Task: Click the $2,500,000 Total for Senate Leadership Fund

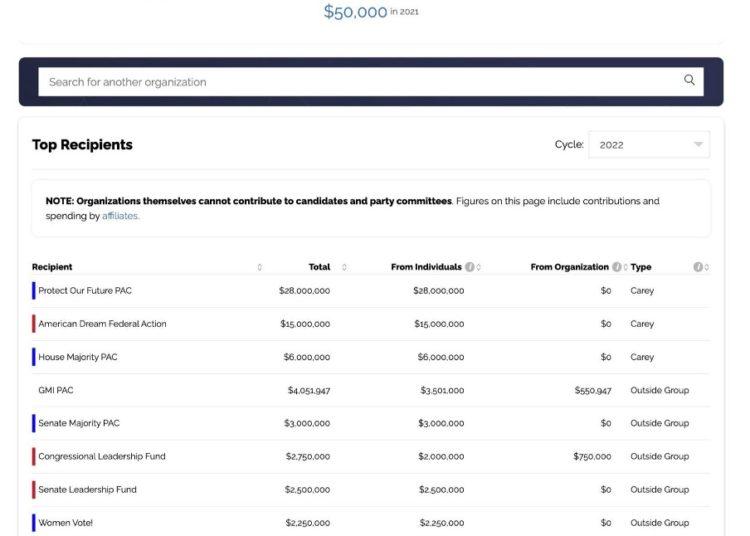Action: pyautogui.click(x=307, y=490)
